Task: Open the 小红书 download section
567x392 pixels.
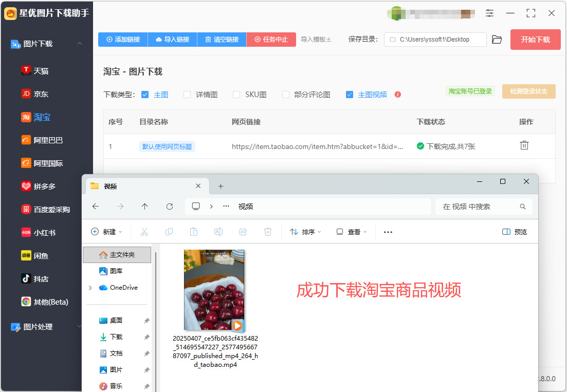Action: 39,233
